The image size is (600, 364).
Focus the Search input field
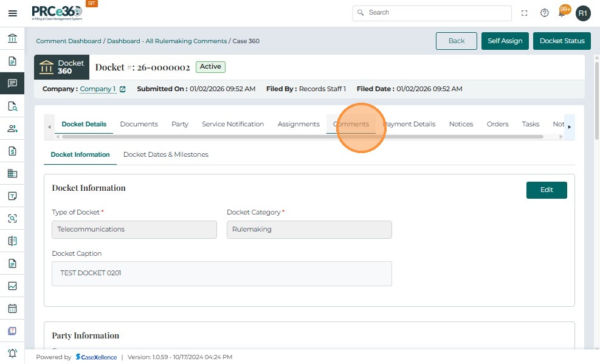(432, 13)
